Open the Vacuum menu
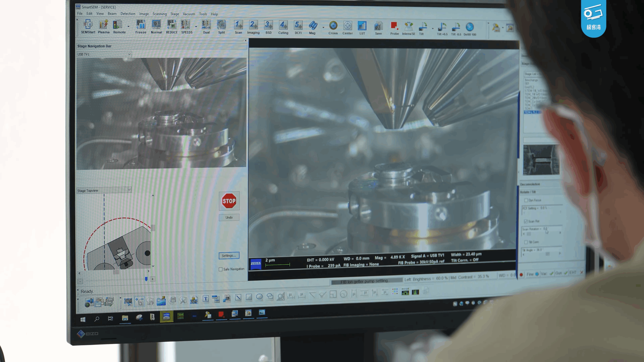 click(x=189, y=14)
